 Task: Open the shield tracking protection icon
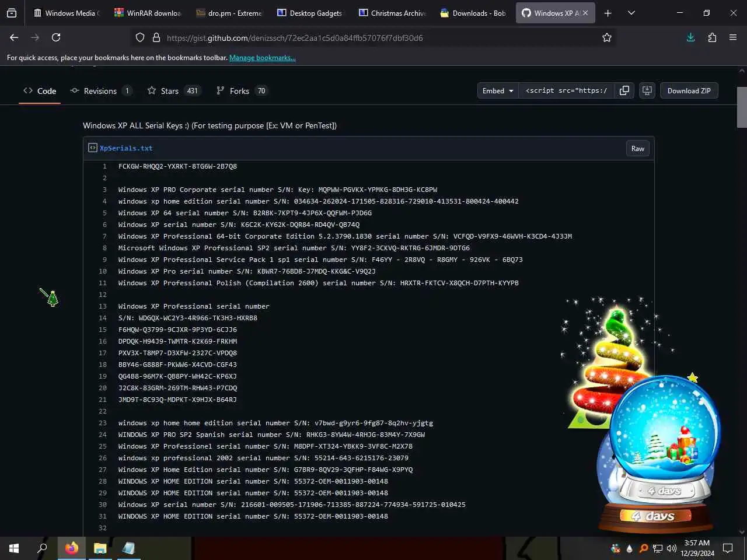[140, 37]
